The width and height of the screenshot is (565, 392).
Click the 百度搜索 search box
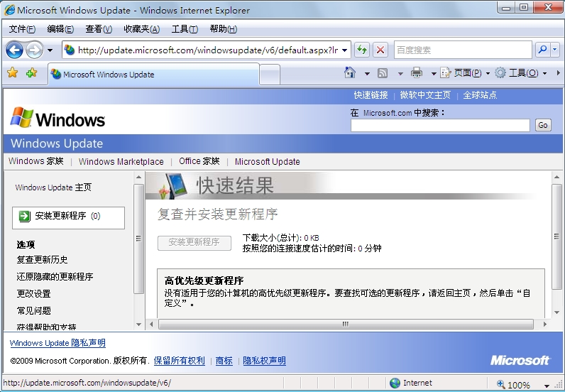point(463,50)
